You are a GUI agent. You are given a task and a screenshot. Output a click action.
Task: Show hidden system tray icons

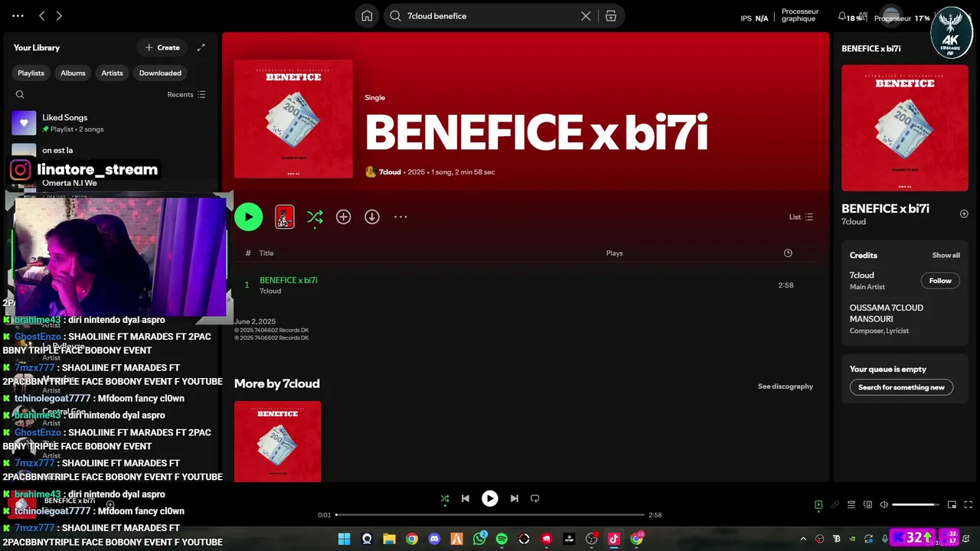[803, 539]
